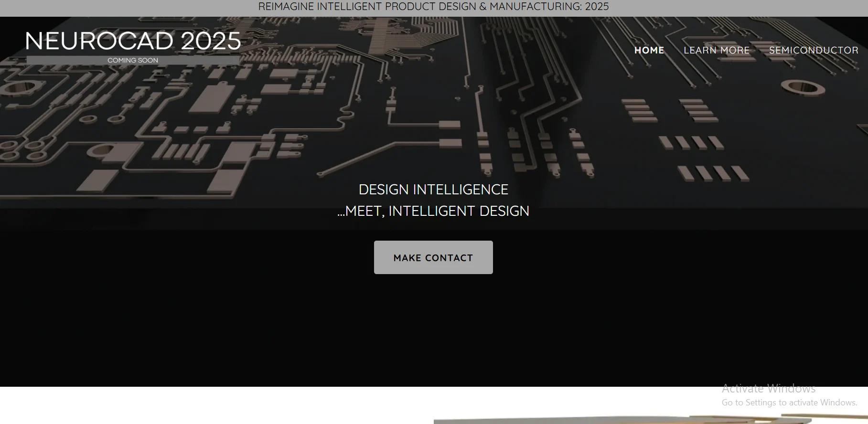Click the NEUROCAD 2025 site logo
Image resolution: width=868 pixels, height=424 pixels.
[x=133, y=41]
